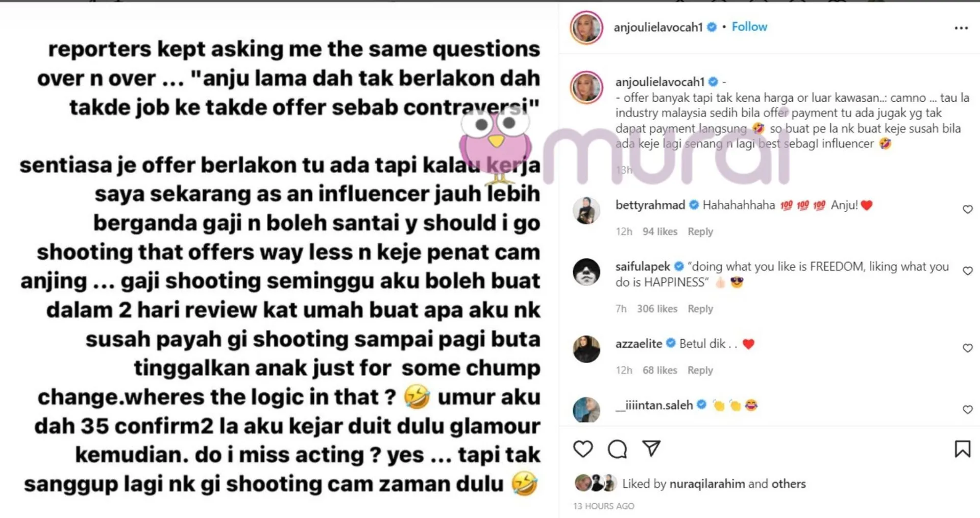Like saifulapek's comment with its heart
Image resolution: width=980 pixels, height=518 pixels.
coord(968,271)
